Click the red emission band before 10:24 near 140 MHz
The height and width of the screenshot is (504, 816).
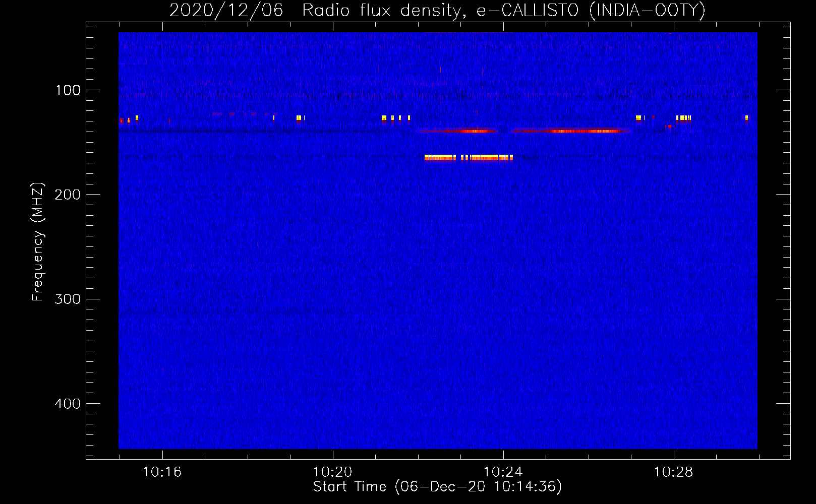[x=457, y=131]
